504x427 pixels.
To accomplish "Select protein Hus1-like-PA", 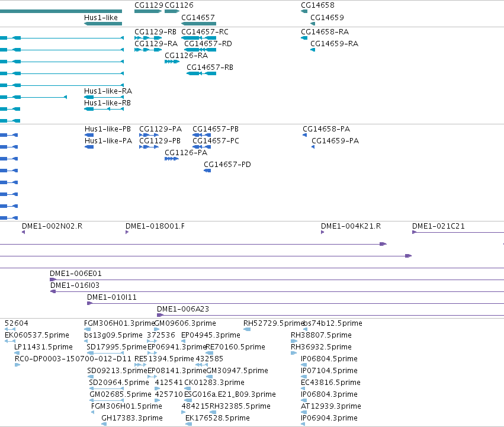I will [108, 141].
